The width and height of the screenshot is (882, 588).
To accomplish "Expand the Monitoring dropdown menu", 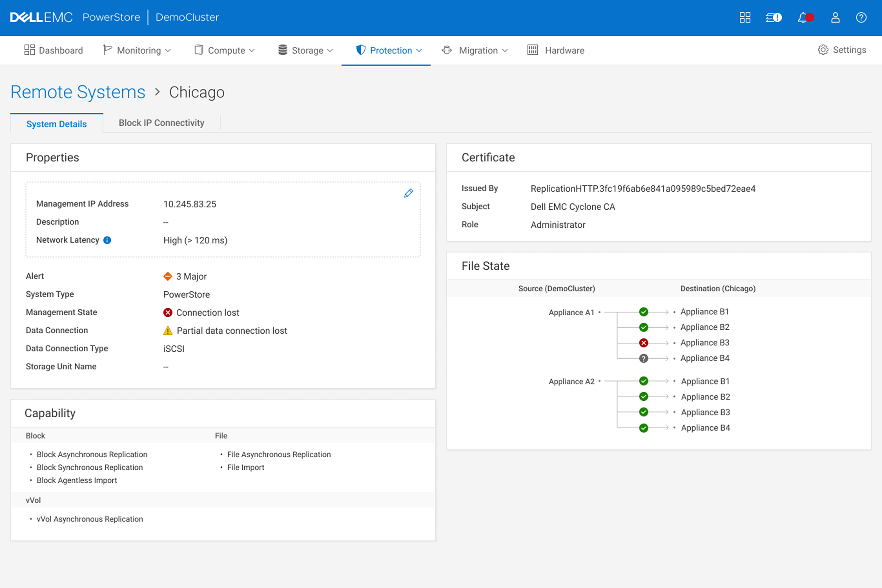I will pyautogui.click(x=137, y=50).
